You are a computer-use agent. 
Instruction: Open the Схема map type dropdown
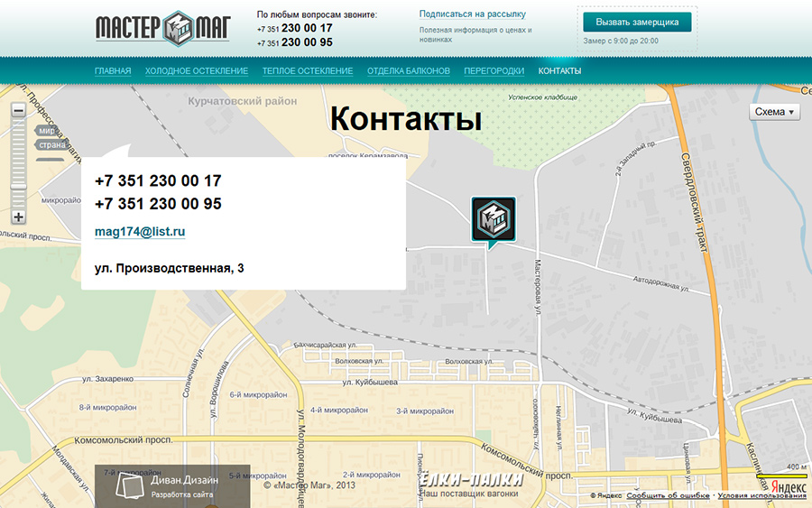[774, 112]
